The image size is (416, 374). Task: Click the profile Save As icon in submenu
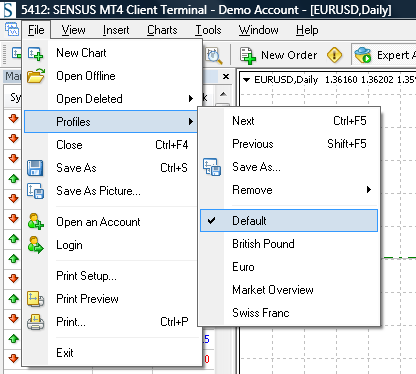click(x=212, y=167)
